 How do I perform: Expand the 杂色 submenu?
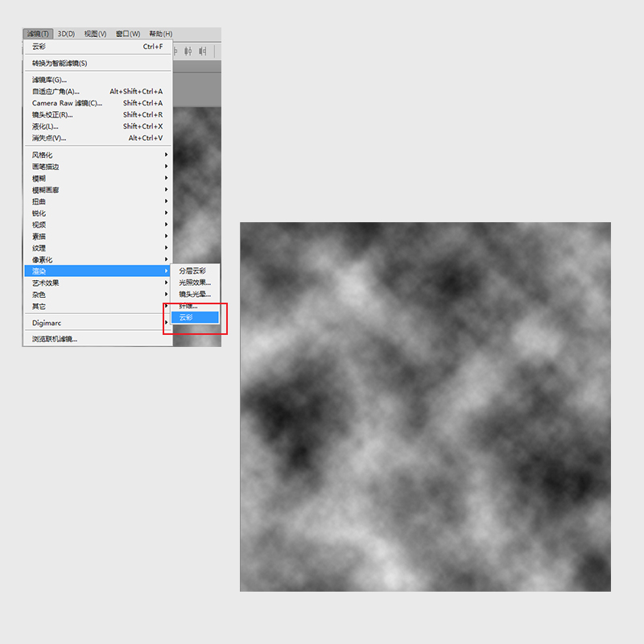pyautogui.click(x=97, y=295)
